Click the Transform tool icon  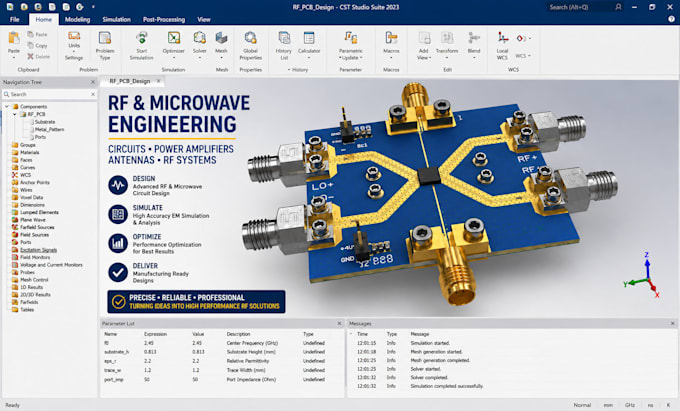click(x=447, y=38)
